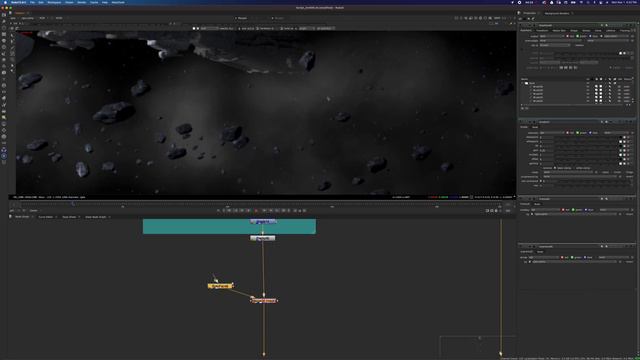
Task: Open the Workspace menu
Action: 54,2
